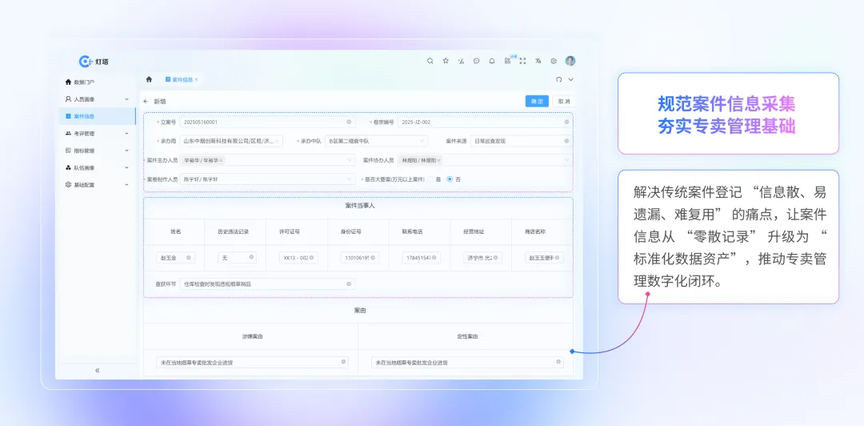Click the 联系电话 cell input
This screenshot has height=426, width=864.
(x=422, y=257)
